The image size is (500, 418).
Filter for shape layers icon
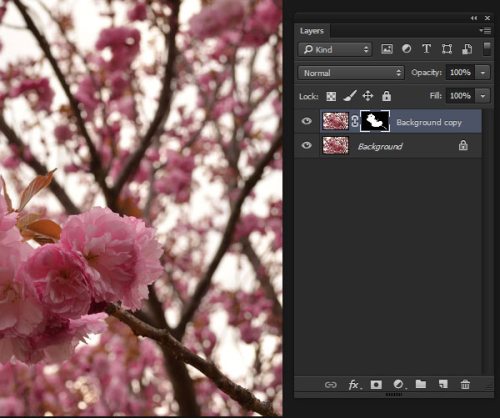[447, 49]
